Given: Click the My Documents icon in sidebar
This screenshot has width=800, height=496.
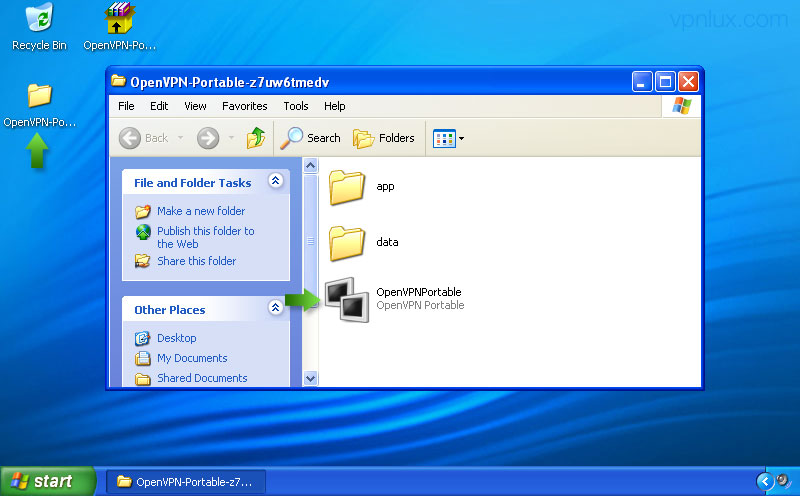Looking at the screenshot, I should (142, 358).
